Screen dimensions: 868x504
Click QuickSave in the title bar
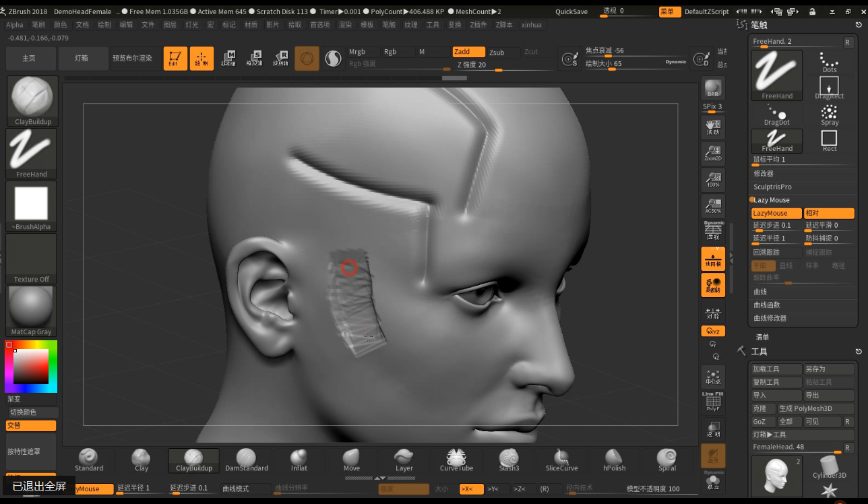[x=571, y=11]
